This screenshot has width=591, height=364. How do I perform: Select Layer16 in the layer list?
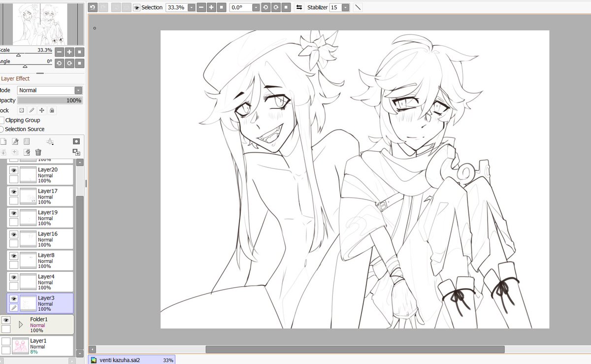tap(40, 239)
